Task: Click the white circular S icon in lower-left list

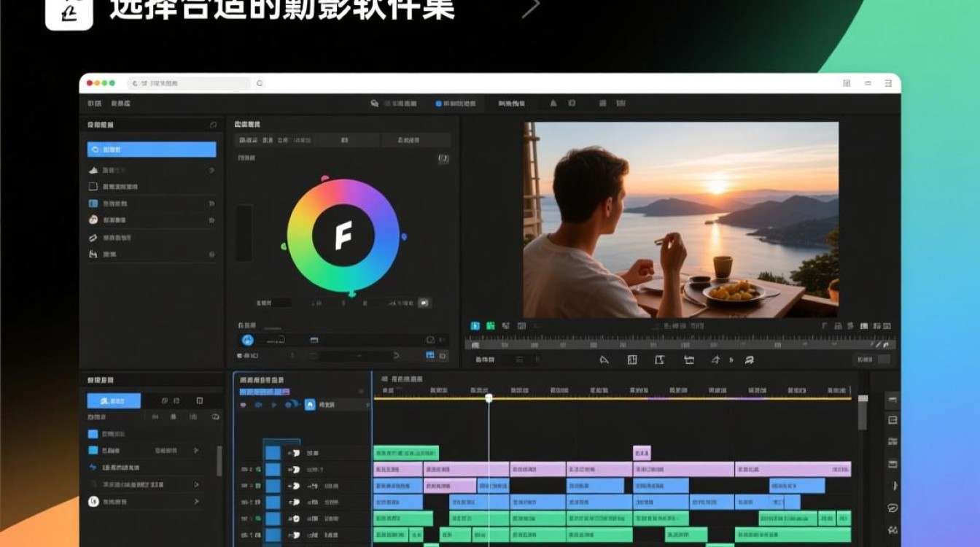Action: click(93, 501)
